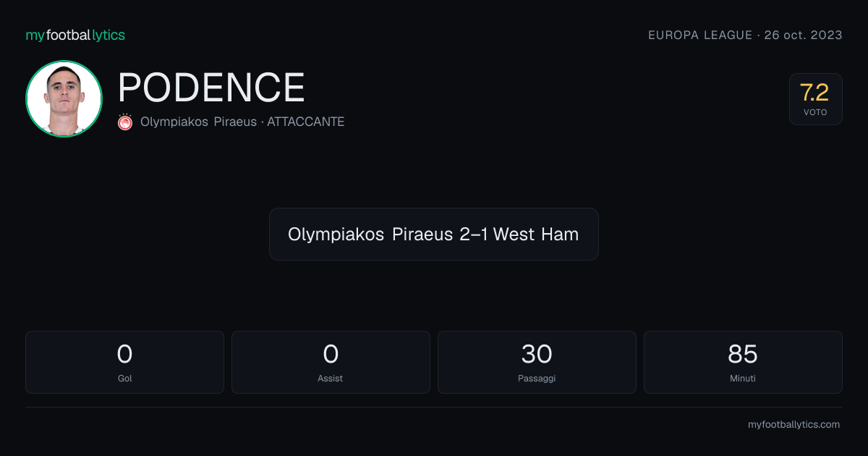
Task: Click the ATTACCANTE position label
Action: coord(305,122)
